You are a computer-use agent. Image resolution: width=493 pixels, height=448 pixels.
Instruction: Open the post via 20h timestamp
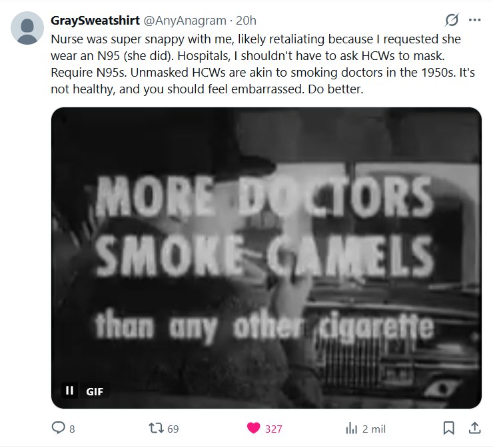click(246, 21)
